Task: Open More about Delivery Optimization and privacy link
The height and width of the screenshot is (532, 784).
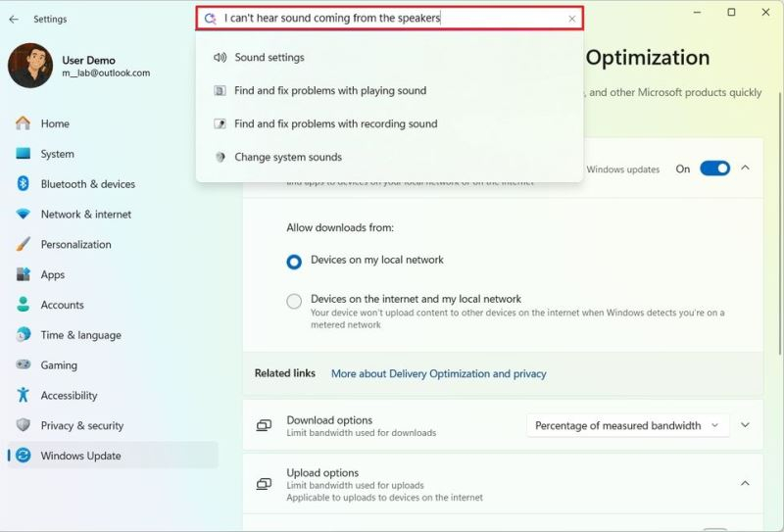Action: click(438, 373)
